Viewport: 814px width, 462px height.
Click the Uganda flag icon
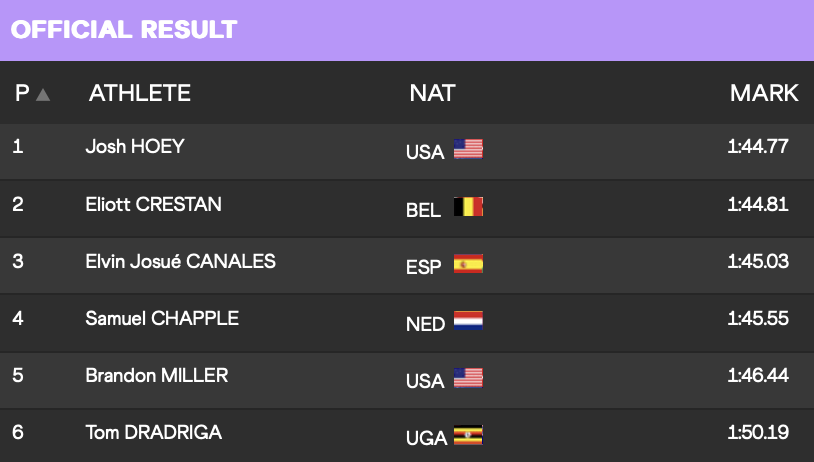(x=468, y=435)
